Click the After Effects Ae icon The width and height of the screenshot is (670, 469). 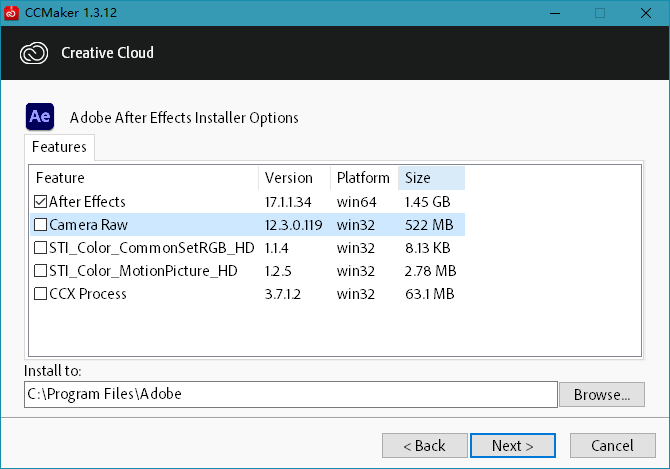point(40,117)
